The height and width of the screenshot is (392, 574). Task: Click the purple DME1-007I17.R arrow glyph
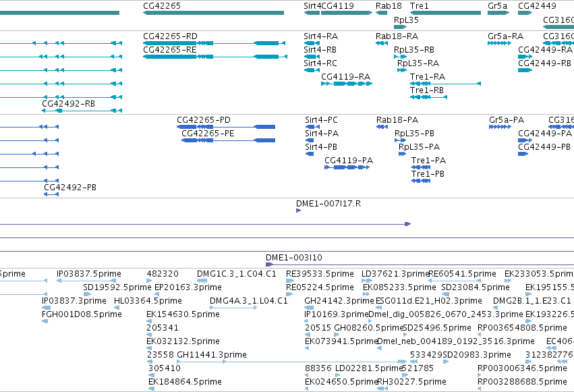298,211
